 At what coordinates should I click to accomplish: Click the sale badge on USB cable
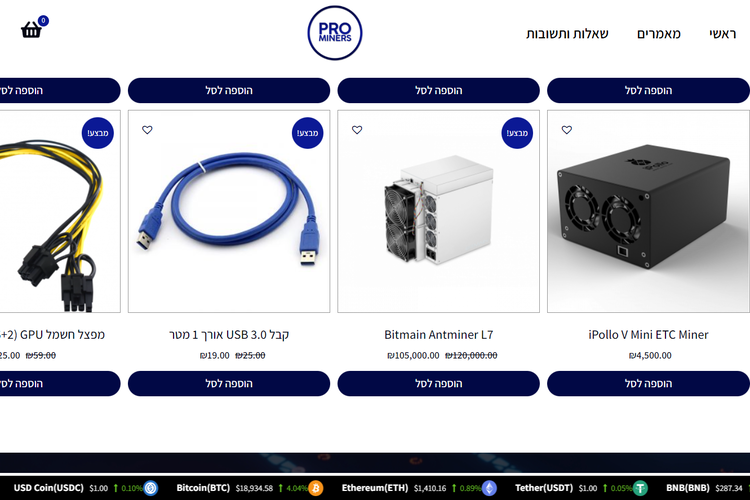click(308, 133)
